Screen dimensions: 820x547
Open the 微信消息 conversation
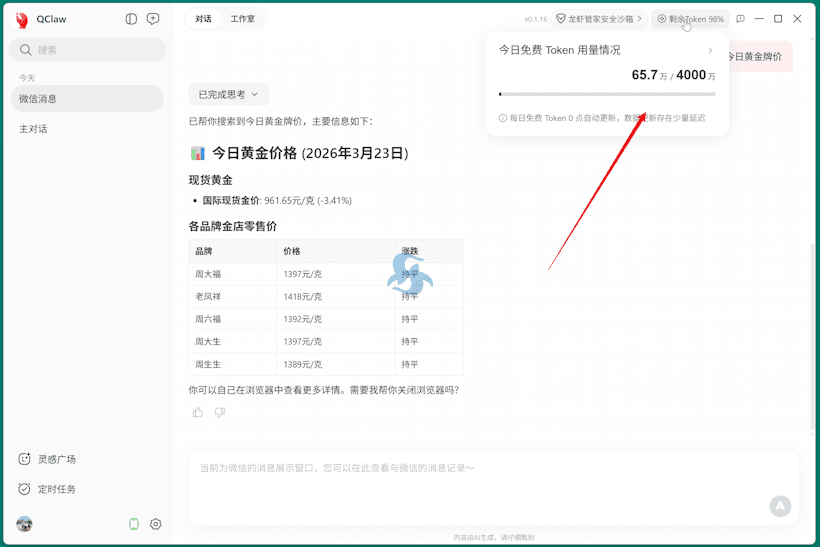(87, 98)
